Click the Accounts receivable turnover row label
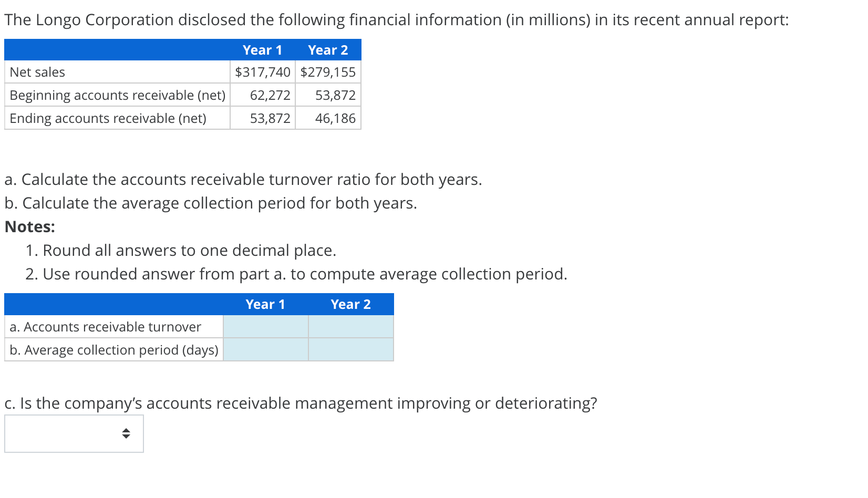 [105, 326]
